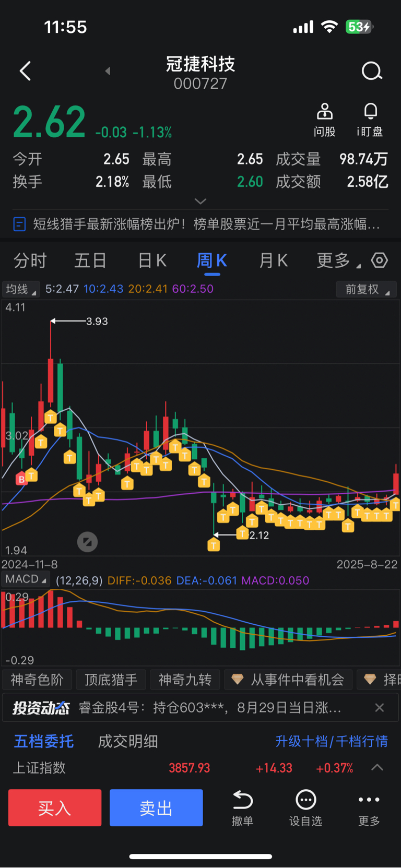Switch to the 五日 tab

(90, 260)
